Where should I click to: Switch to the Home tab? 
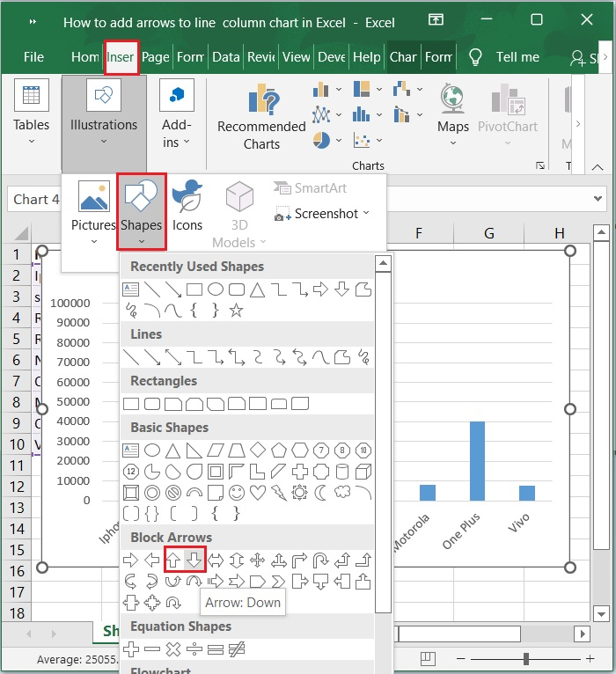point(84,56)
